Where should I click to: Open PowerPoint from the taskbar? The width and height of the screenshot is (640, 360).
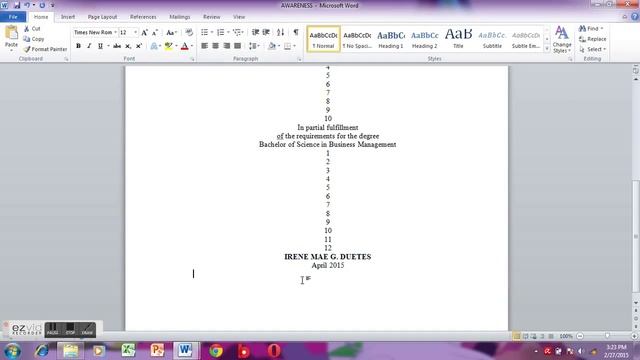[157, 350]
